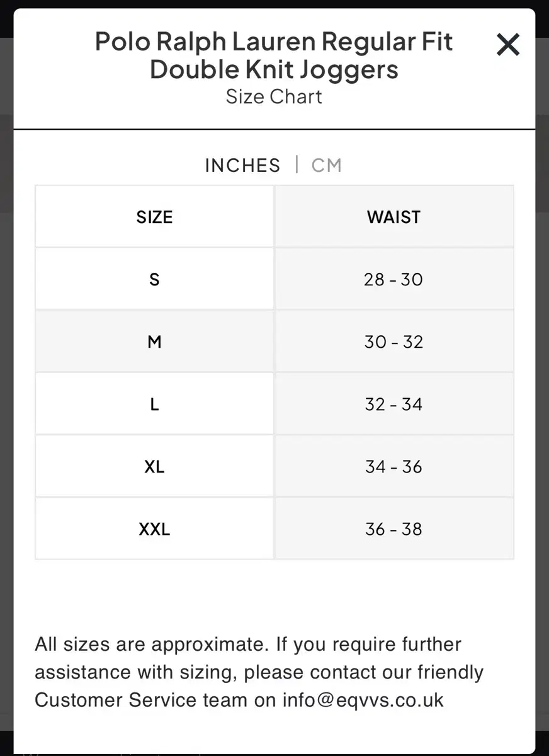Select the S size row
This screenshot has height=756, width=549.
[x=274, y=278]
